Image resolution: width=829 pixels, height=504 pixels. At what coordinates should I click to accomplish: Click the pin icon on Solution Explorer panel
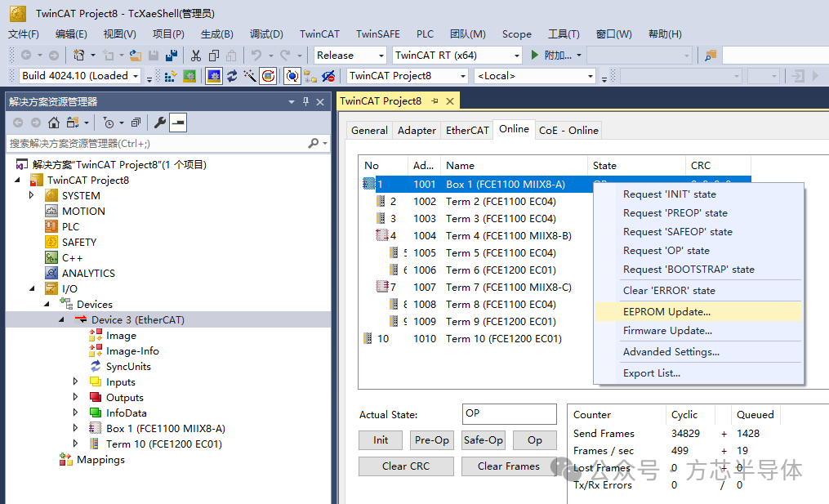click(305, 101)
